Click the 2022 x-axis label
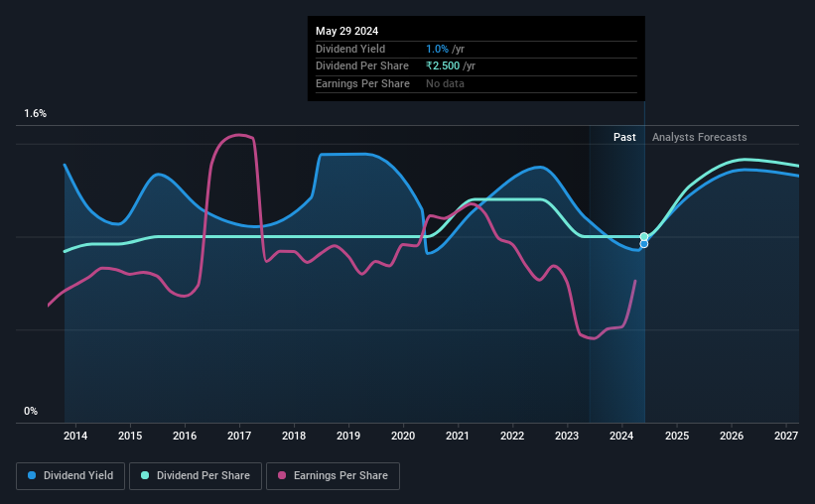Viewport: 815px width, 504px height. (512, 436)
